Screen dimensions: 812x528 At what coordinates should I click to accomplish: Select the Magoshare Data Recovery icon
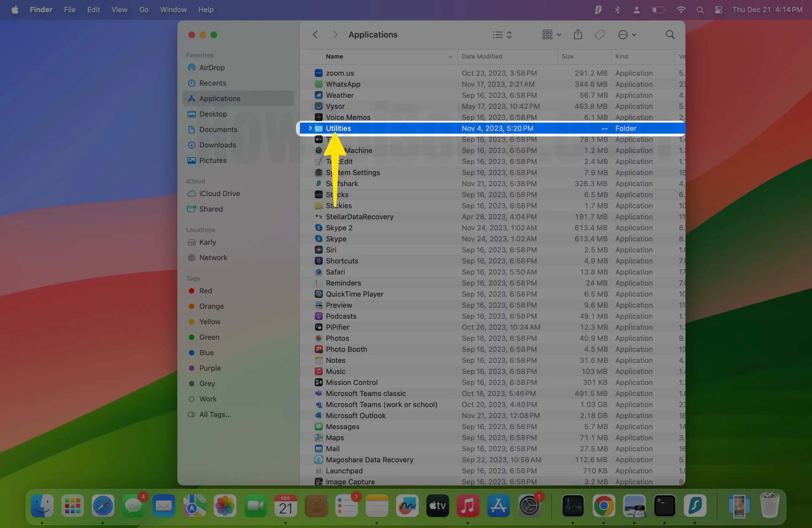(x=318, y=460)
